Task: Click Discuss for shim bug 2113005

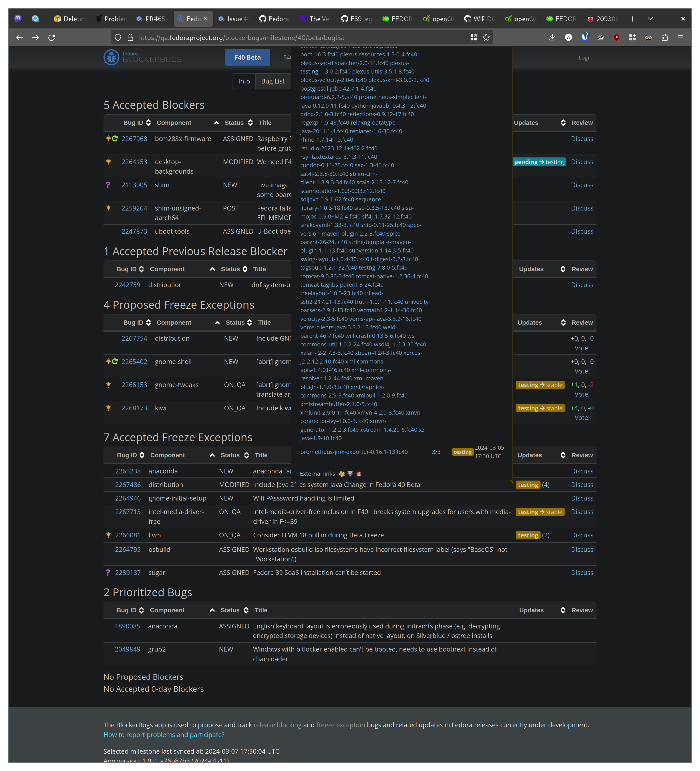Action: point(582,185)
